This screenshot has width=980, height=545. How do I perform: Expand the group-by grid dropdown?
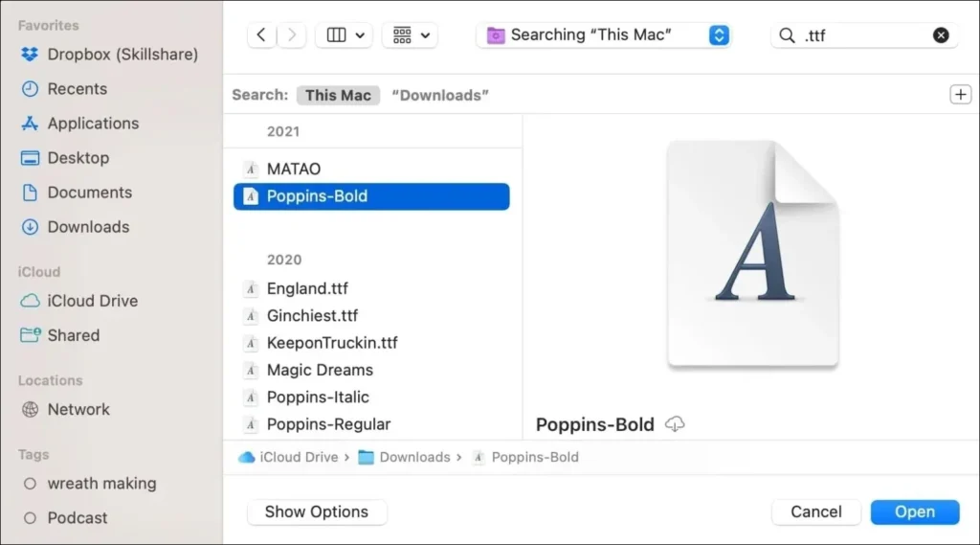(410, 35)
